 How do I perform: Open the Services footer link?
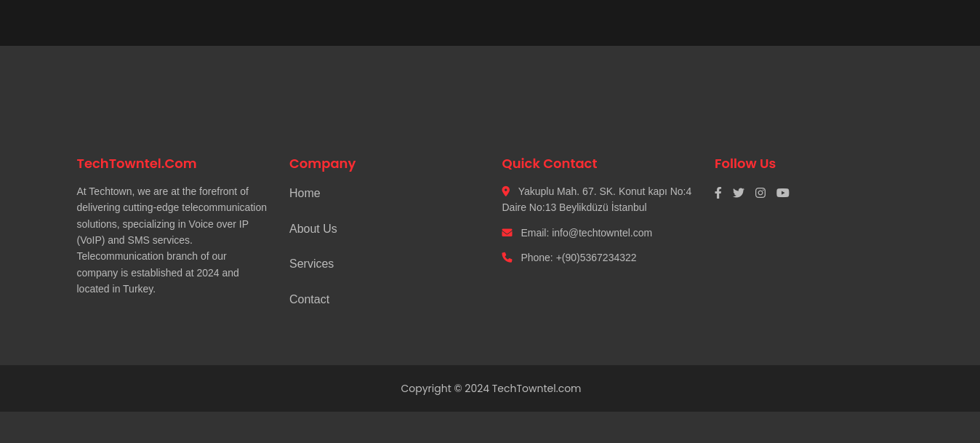click(311, 264)
